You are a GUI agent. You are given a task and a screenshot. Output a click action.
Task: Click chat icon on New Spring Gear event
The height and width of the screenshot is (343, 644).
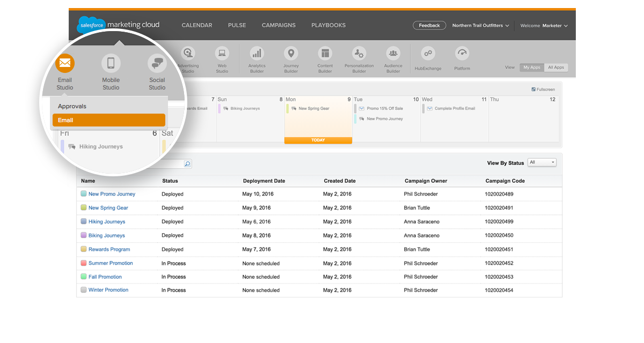(x=294, y=109)
